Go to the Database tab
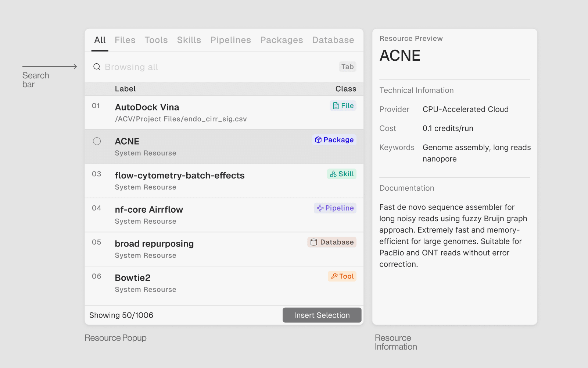588x368 pixels. point(333,40)
